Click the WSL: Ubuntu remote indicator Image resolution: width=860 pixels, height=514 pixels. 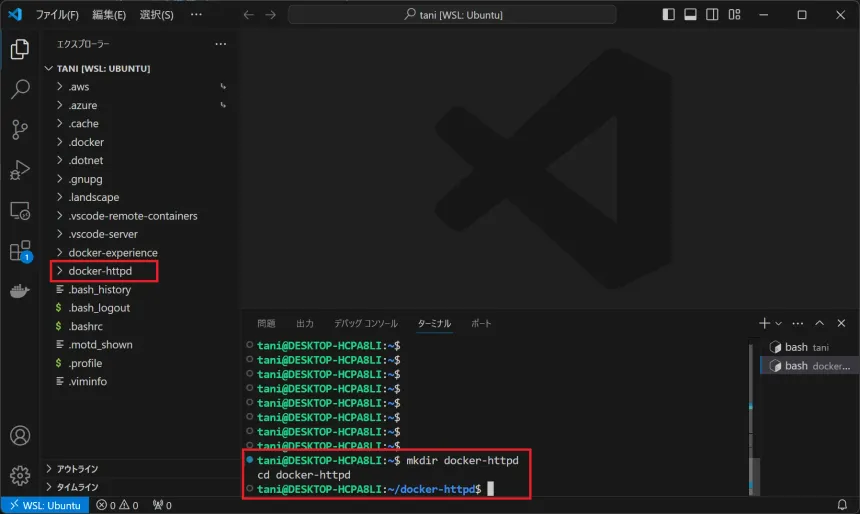43,505
